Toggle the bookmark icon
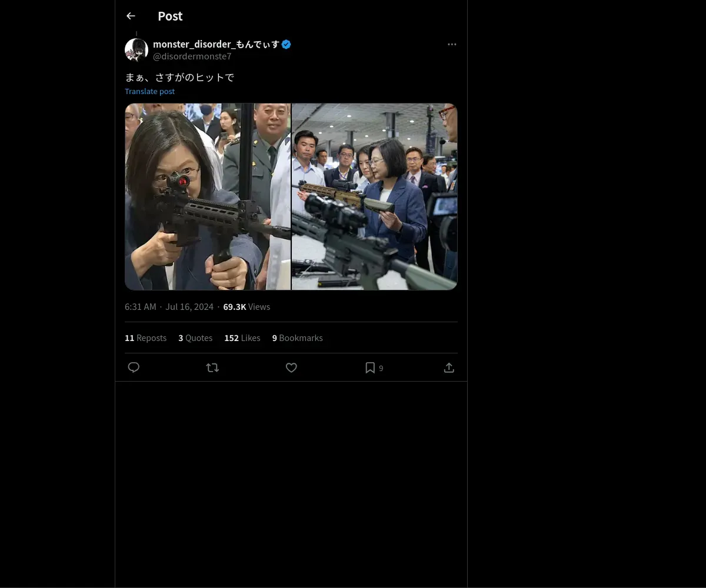The image size is (706, 588). click(x=370, y=367)
